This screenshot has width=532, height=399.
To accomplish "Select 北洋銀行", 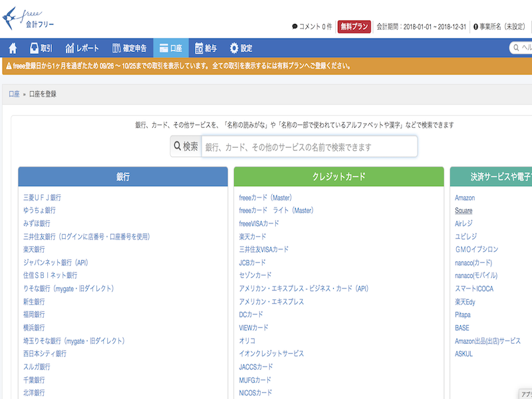I will coord(34,392).
